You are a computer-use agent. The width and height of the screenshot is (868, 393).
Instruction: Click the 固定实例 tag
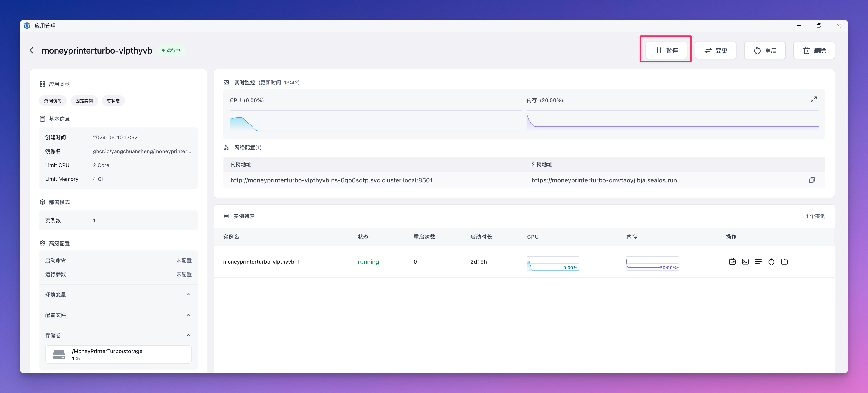click(84, 101)
